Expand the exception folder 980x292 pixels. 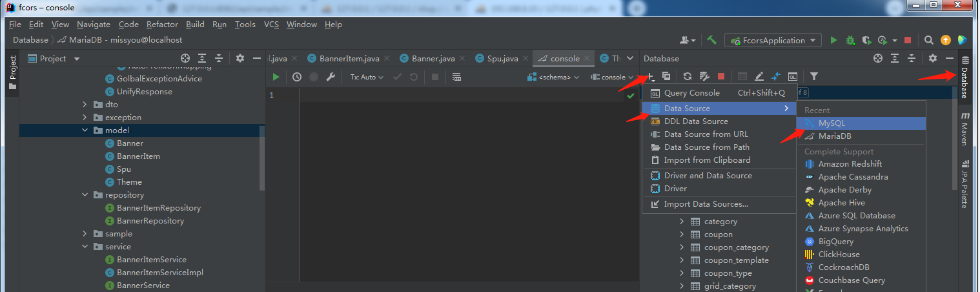pyautogui.click(x=85, y=118)
